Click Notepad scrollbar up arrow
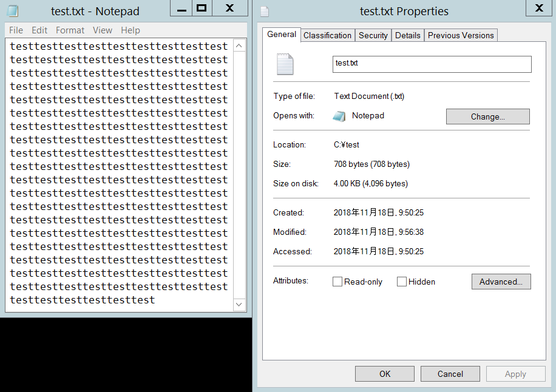Viewport: 556px width, 392px height. click(239, 46)
